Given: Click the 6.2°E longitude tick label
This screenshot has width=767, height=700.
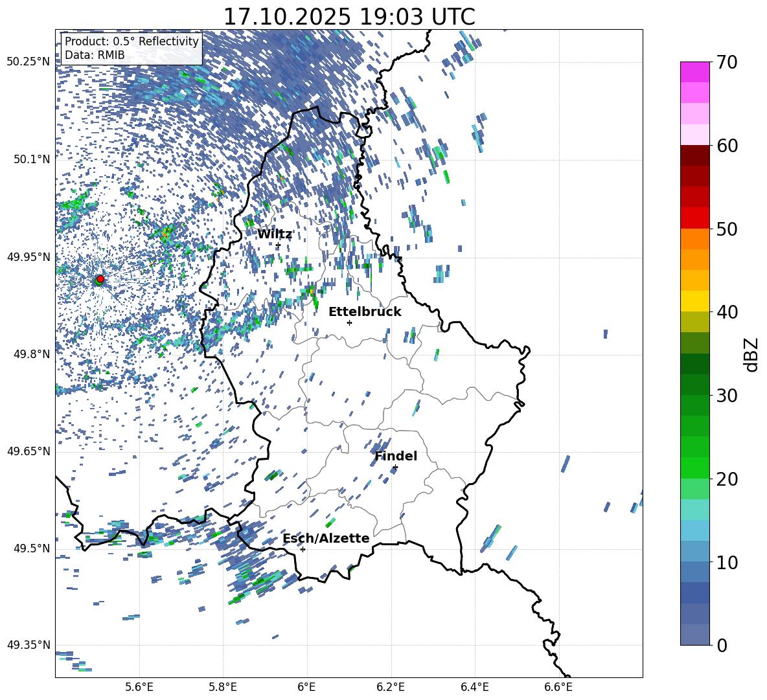Looking at the screenshot, I should tap(391, 686).
